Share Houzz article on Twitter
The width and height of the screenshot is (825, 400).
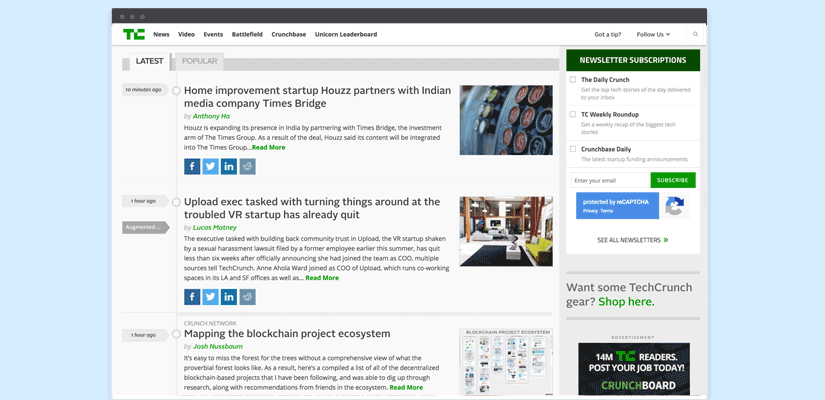click(210, 166)
